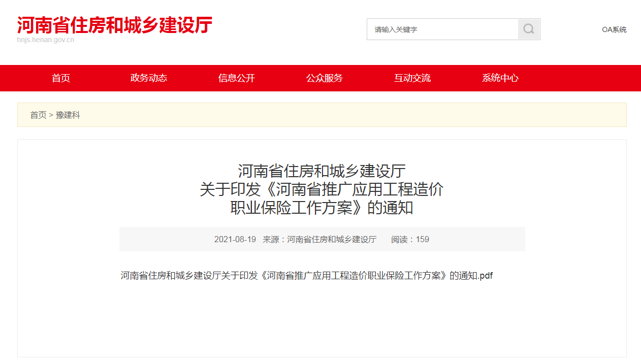641x364 pixels.
Task: Click the magnifier search icon
Action: [x=529, y=29]
